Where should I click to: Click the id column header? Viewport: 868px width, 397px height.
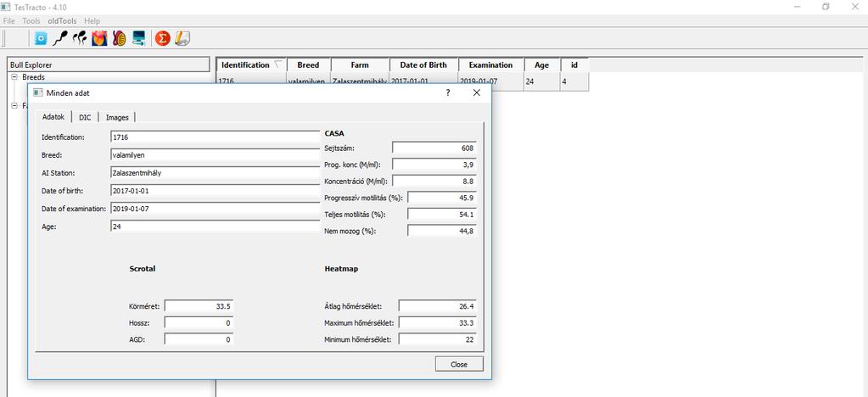pyautogui.click(x=574, y=64)
